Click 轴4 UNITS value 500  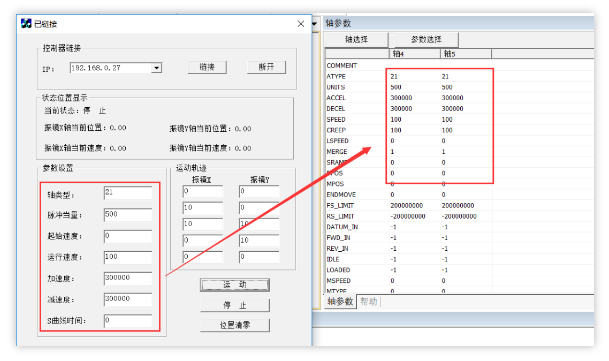click(x=396, y=87)
